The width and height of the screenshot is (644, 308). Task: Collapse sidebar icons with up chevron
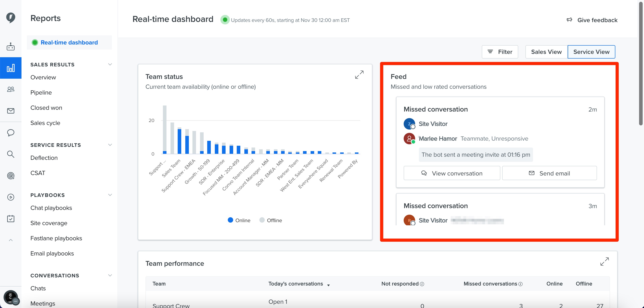(x=11, y=240)
